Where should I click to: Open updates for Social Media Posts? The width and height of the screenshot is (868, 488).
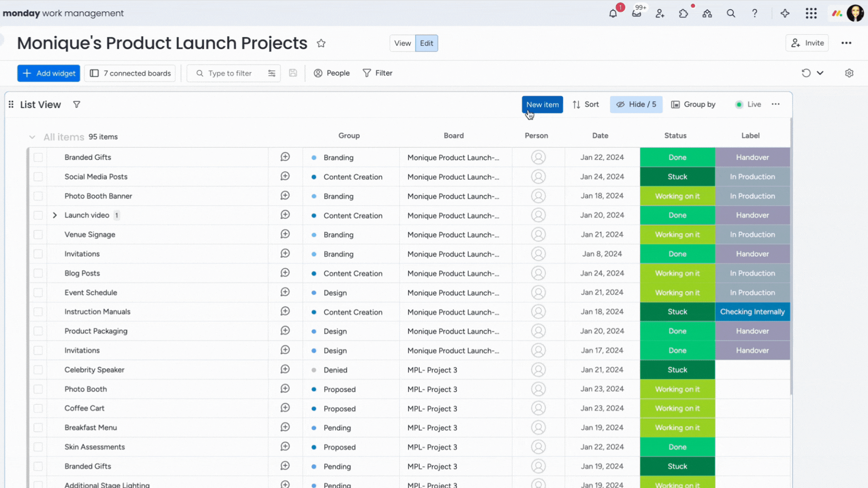tap(285, 176)
